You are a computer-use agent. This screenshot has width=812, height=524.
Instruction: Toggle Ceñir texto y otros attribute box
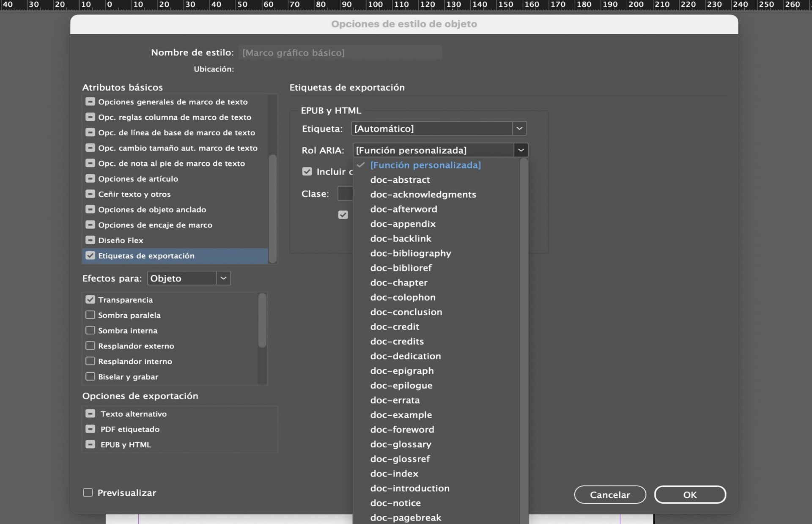[90, 194]
